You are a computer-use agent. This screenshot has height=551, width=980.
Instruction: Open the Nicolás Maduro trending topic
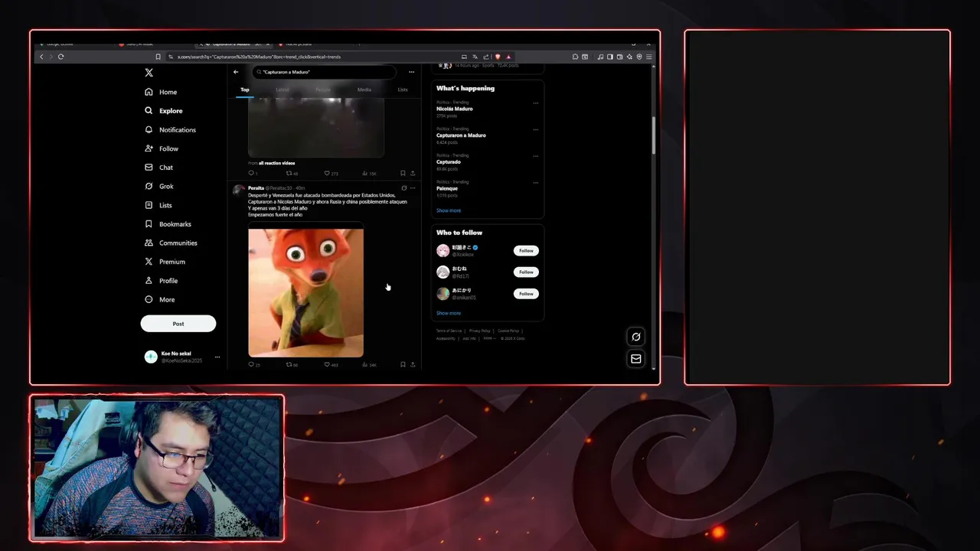click(455, 109)
